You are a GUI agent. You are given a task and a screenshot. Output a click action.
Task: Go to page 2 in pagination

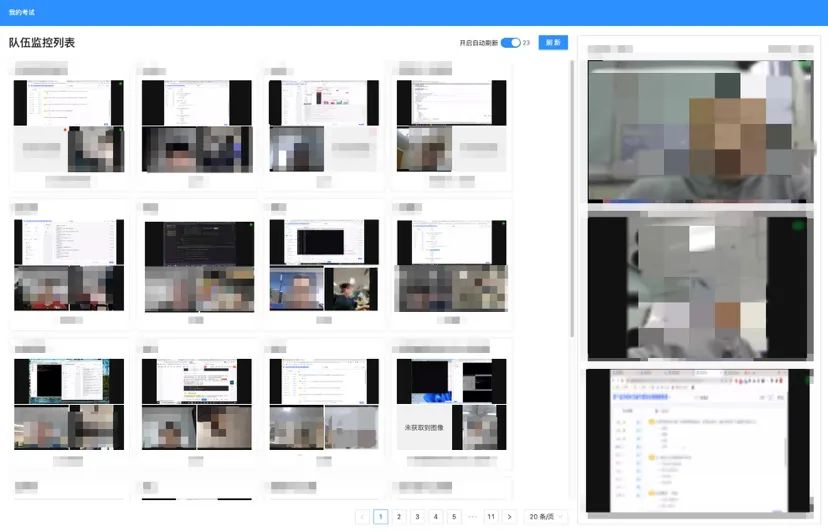(399, 517)
